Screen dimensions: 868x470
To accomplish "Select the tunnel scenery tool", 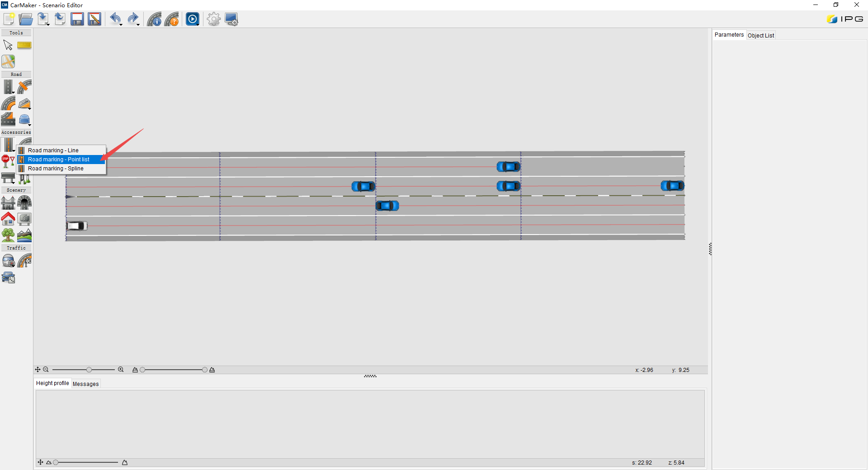I will click(24, 202).
